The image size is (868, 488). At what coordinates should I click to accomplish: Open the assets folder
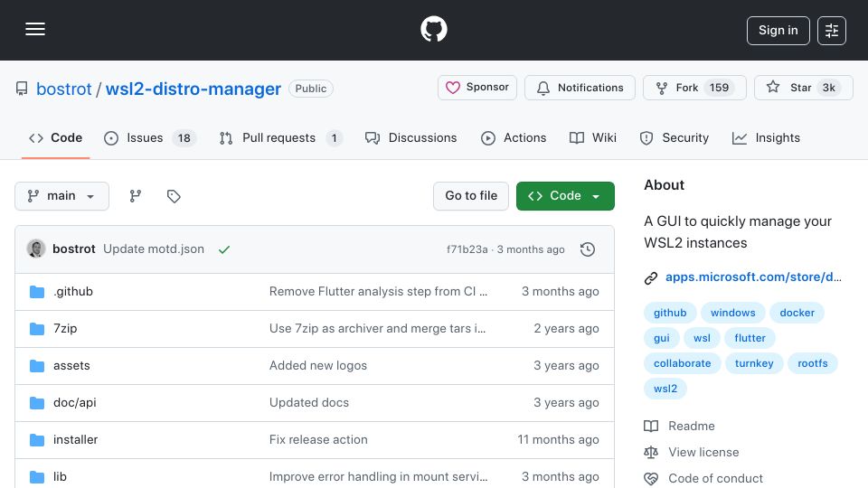tap(71, 366)
